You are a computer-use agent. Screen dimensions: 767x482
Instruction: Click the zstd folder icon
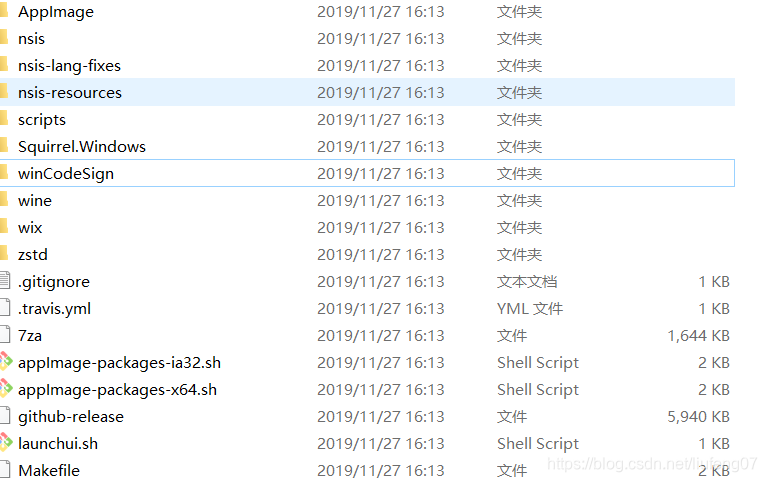(4, 254)
